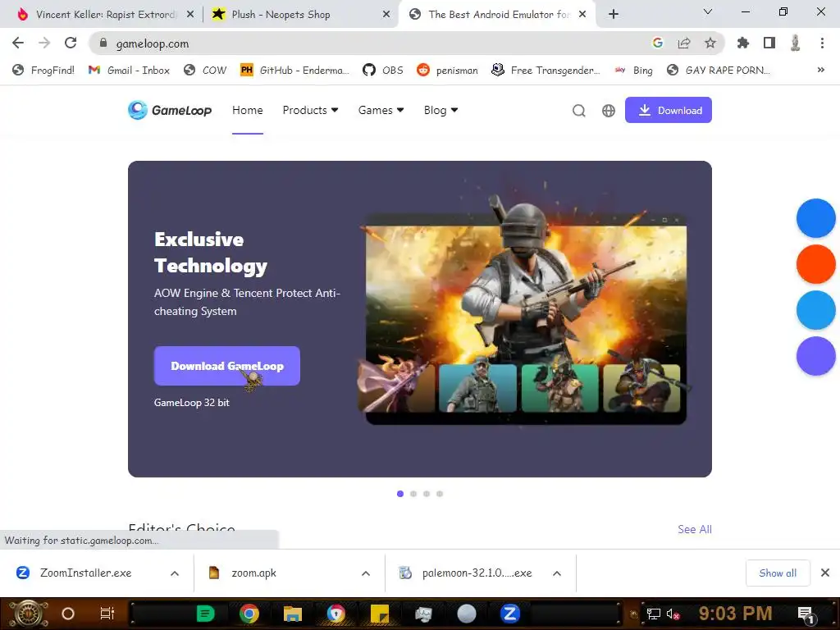840x630 pixels.
Task: Open Chrome's three-dot menu
Action: (x=822, y=43)
